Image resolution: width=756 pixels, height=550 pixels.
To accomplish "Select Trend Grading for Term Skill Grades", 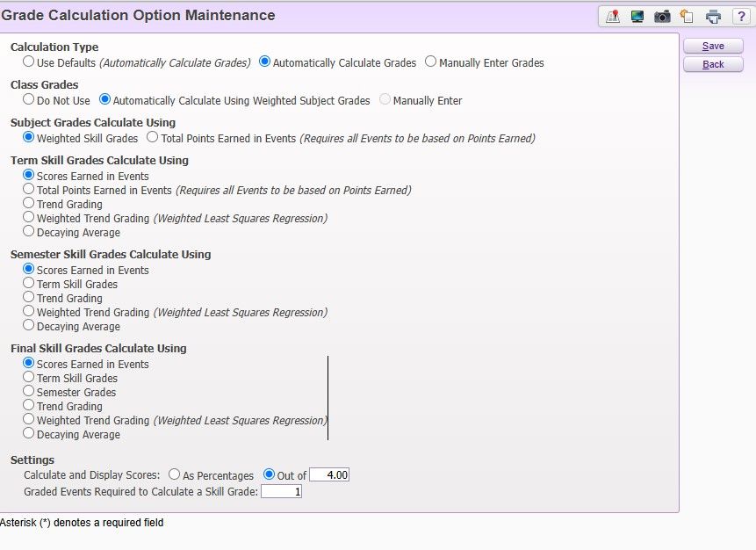I will tap(29, 204).
